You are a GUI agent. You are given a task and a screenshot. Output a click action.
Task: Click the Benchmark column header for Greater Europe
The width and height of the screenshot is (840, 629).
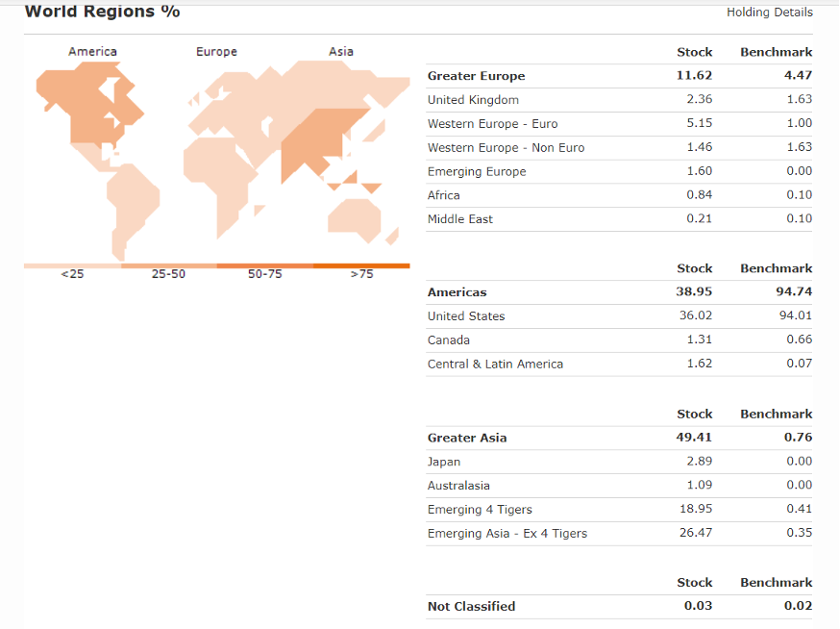pyautogui.click(x=776, y=52)
